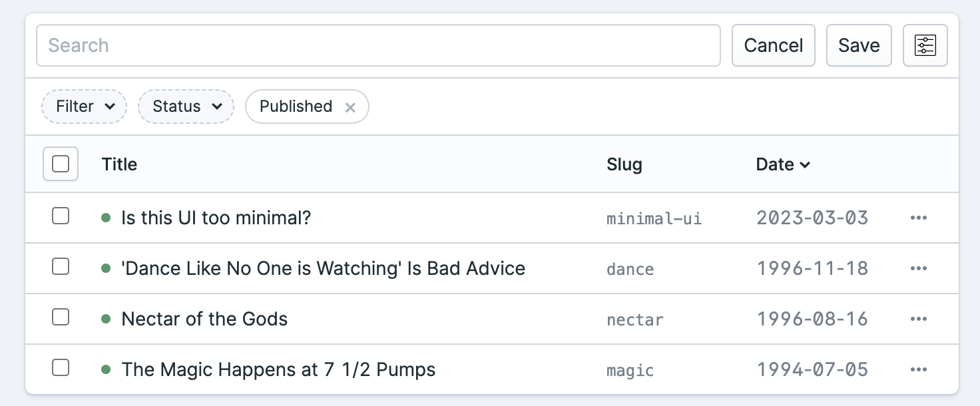
Task: Open more options for the dance row
Action: [919, 268]
